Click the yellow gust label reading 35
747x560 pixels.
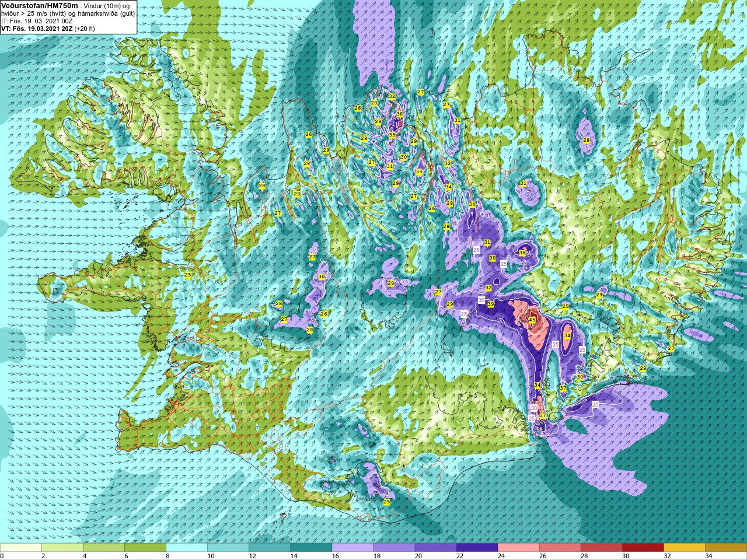pyautogui.click(x=392, y=135)
